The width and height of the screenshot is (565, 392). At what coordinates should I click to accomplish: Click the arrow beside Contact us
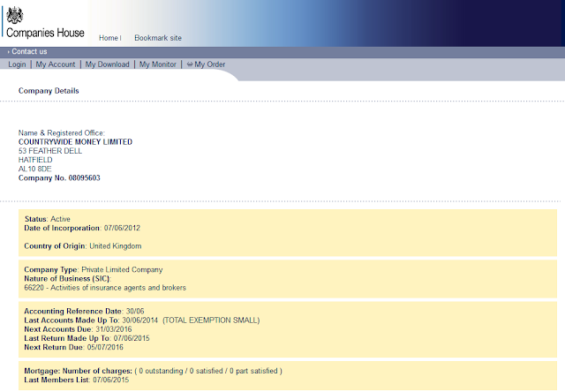[x=9, y=52]
